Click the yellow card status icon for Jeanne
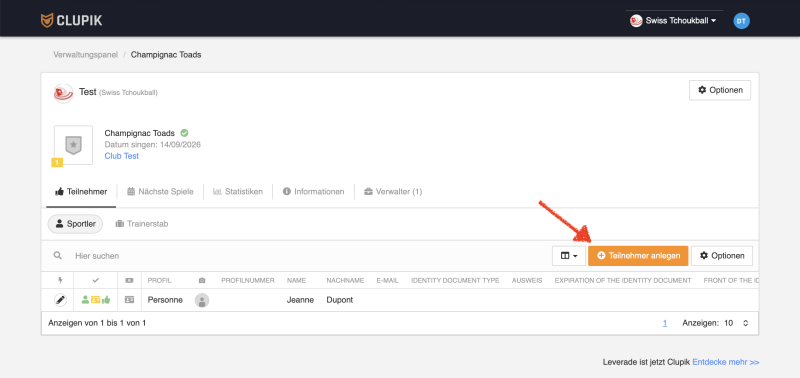Image resolution: width=800 pixels, height=378 pixels. tap(95, 300)
